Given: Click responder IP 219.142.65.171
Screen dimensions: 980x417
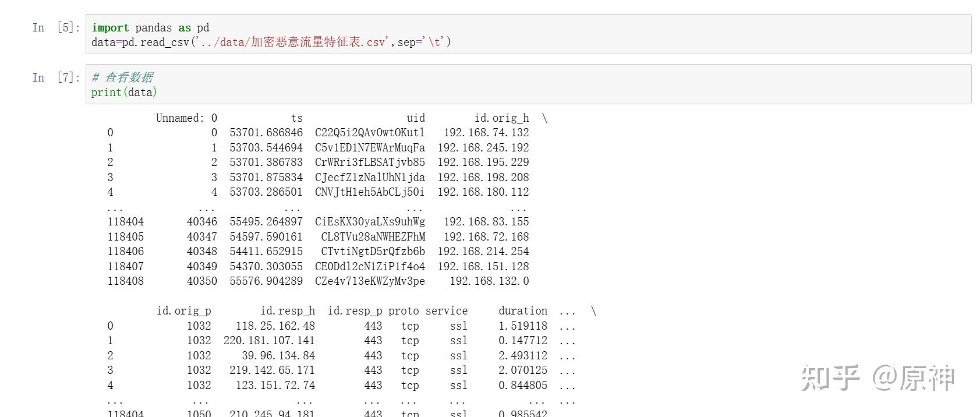Looking at the screenshot, I should coord(272,370).
